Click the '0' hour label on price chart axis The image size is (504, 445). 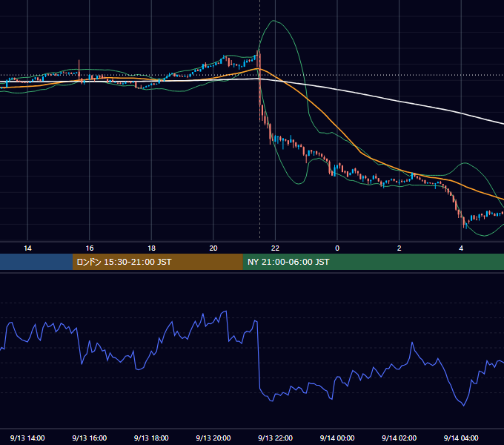[x=337, y=248]
